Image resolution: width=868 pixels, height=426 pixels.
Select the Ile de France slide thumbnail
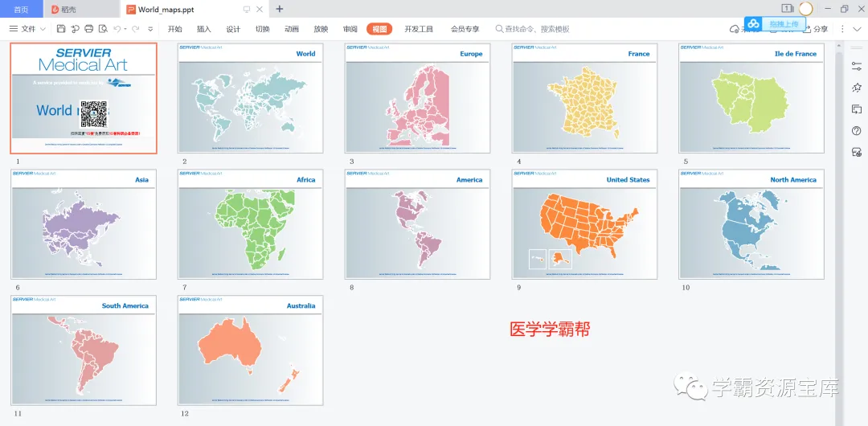click(x=751, y=98)
